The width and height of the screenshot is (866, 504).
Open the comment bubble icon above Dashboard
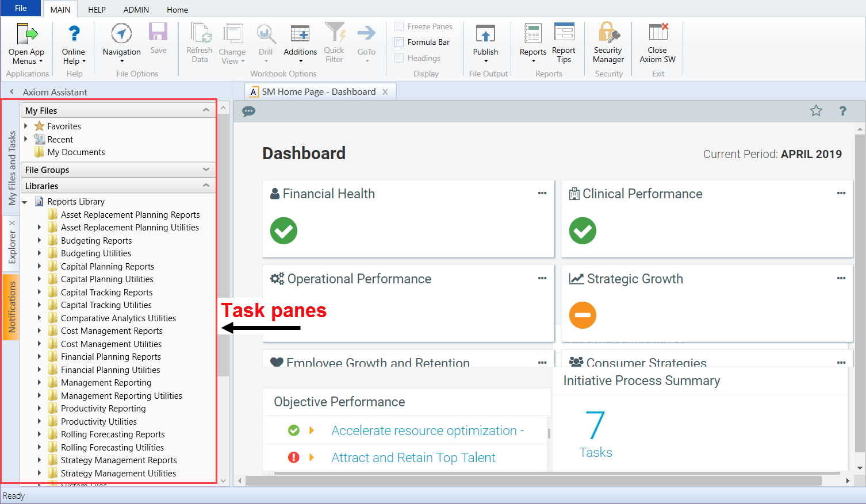click(x=248, y=111)
